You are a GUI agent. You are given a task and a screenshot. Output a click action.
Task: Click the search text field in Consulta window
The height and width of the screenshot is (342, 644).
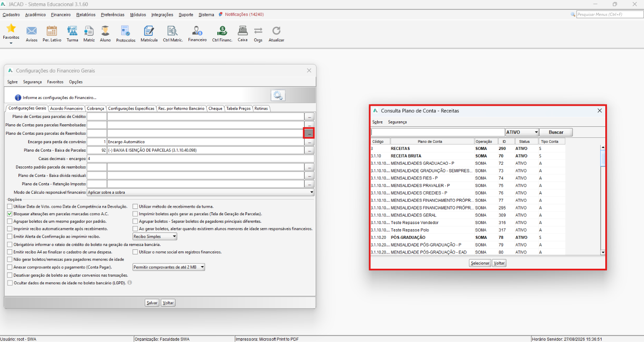[438, 132]
